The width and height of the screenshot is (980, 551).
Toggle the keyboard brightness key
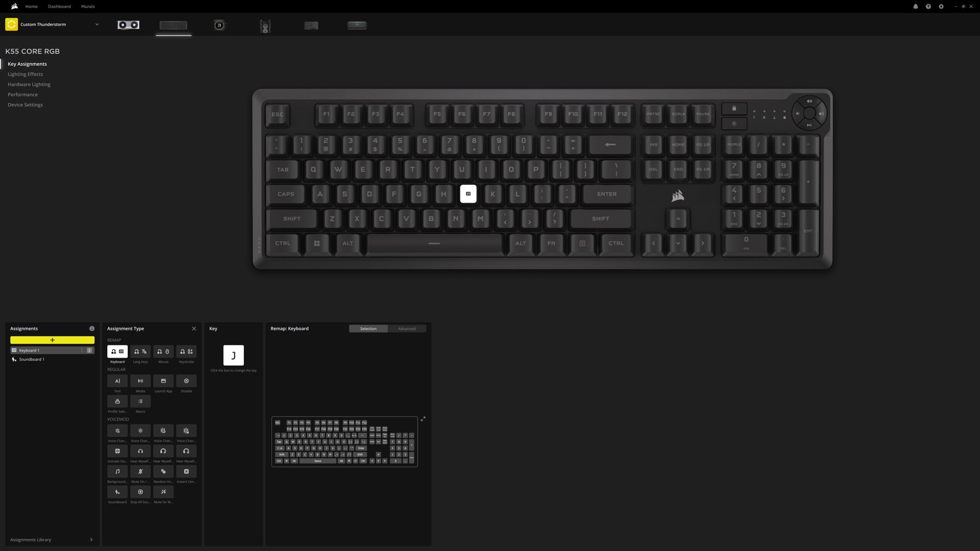click(x=734, y=123)
